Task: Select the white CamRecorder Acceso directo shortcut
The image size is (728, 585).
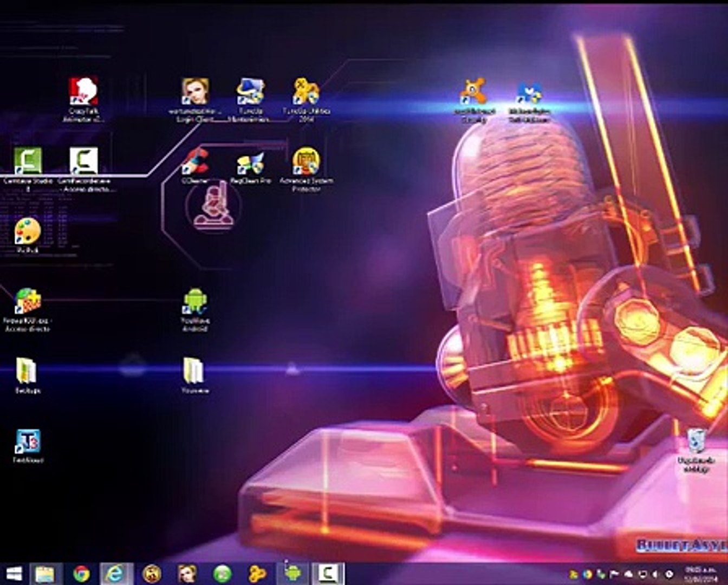Action: [84, 170]
